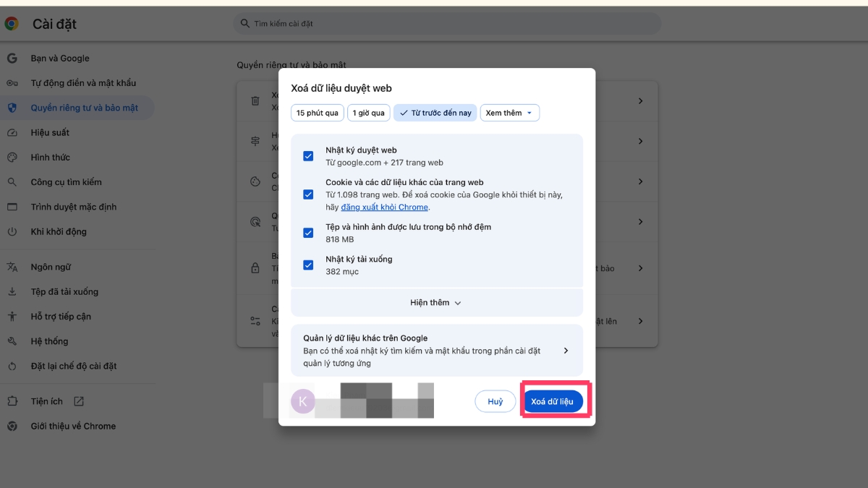
Task: Click the chevron on the second privacy row
Action: coord(640,142)
